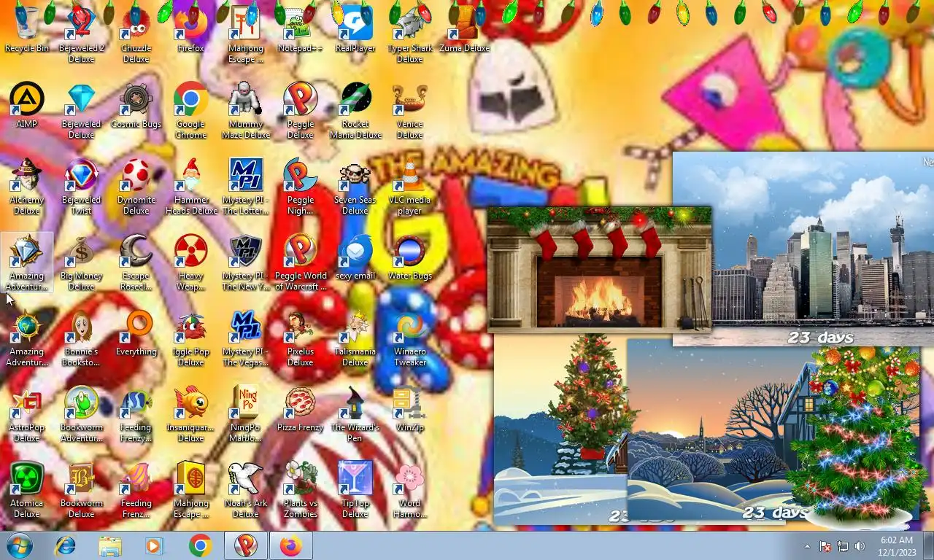Select Insaniquarium Deluxe fish icon
934x560 pixels.
191,413
